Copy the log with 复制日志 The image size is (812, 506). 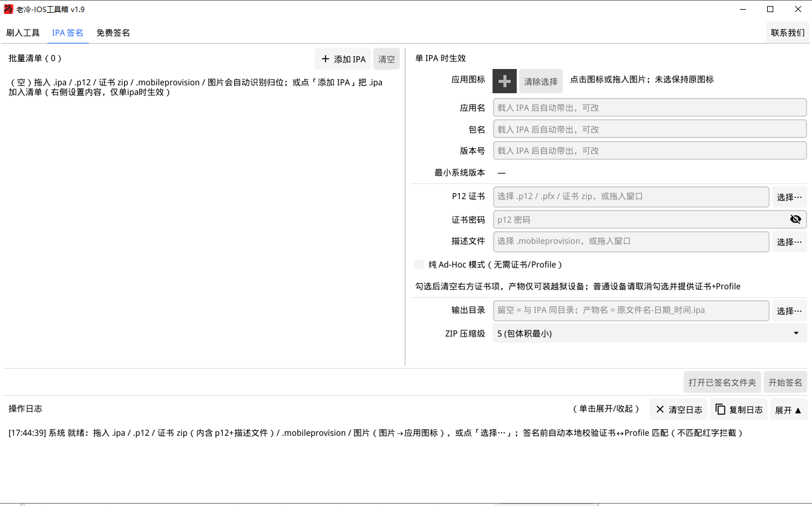click(739, 410)
